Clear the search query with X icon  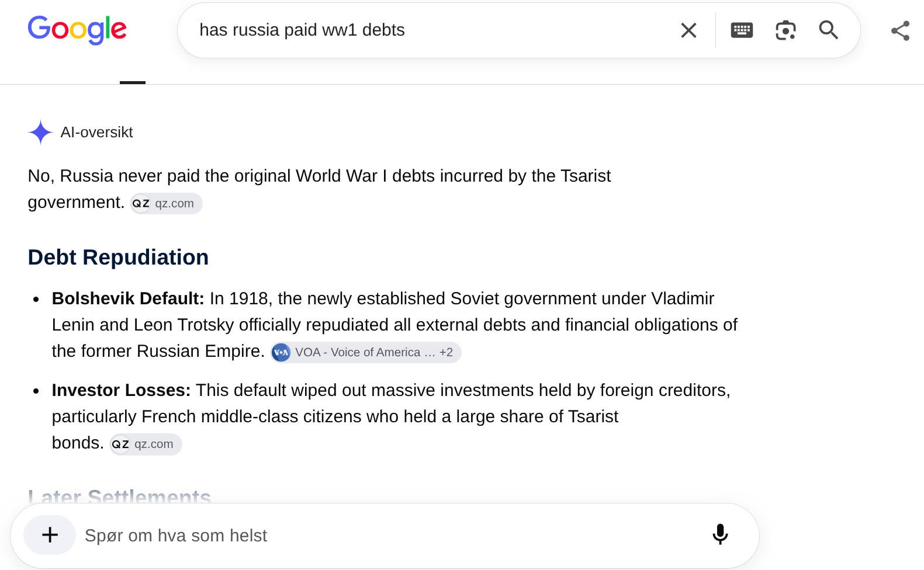click(688, 30)
